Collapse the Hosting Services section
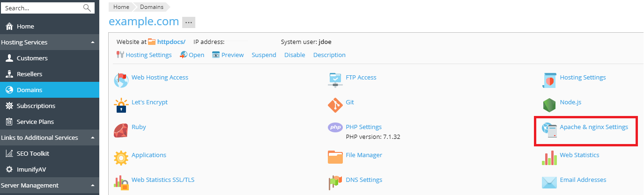Image resolution: width=644 pixels, height=195 pixels. [93, 43]
